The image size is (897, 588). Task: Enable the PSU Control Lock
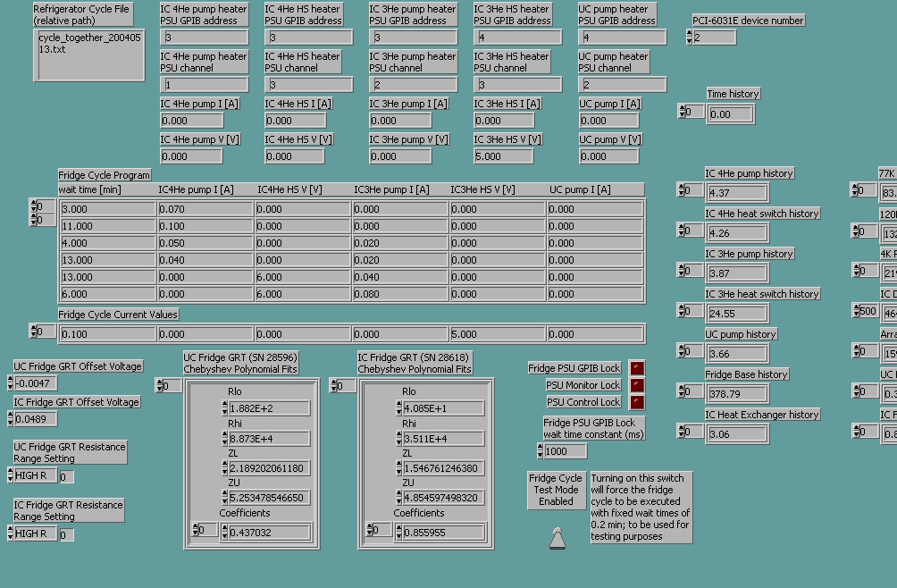pos(636,402)
